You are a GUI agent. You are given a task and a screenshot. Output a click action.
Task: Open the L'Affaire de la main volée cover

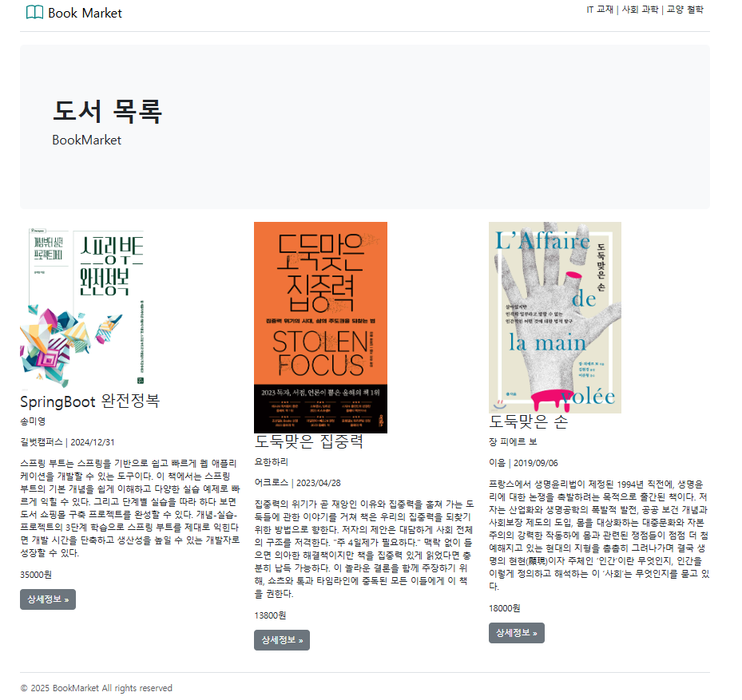pos(555,318)
